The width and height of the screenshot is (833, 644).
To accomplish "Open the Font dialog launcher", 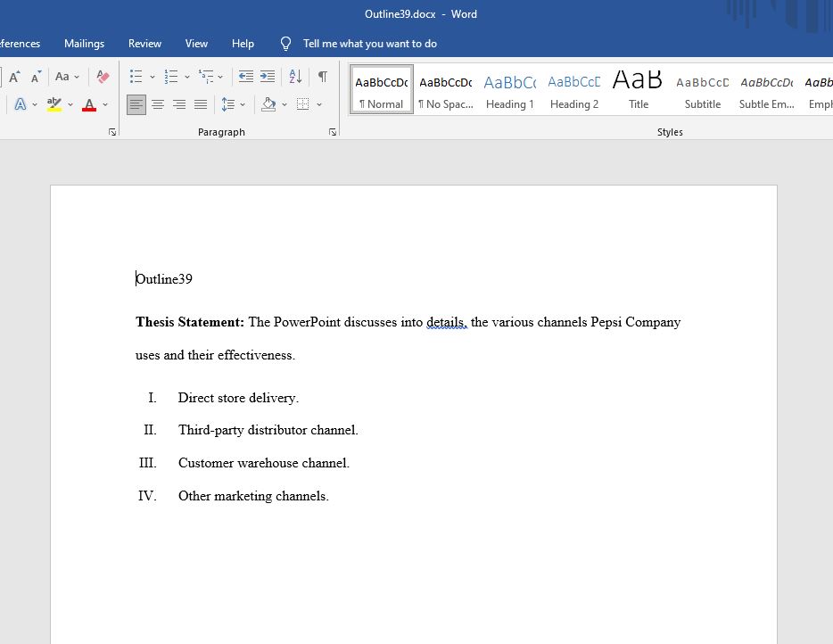I will (112, 132).
